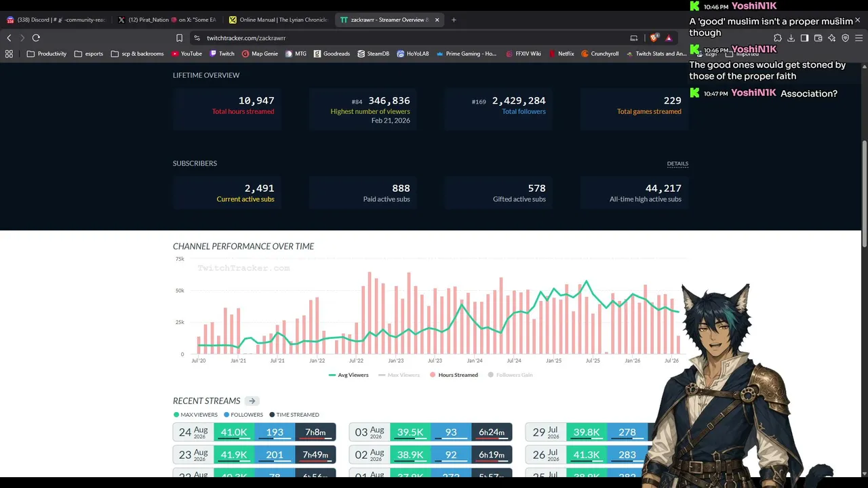
Task: Open the media cast icon in address bar
Action: [x=634, y=38]
